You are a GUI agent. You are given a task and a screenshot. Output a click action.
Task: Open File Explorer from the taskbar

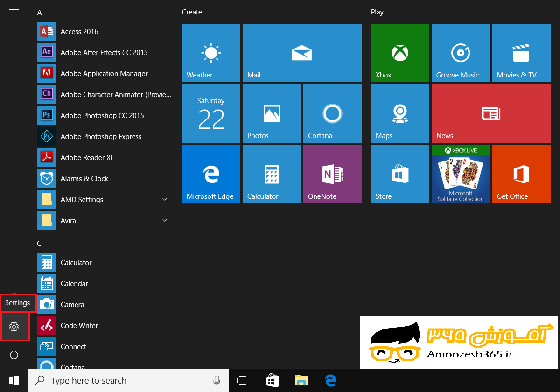[301, 380]
